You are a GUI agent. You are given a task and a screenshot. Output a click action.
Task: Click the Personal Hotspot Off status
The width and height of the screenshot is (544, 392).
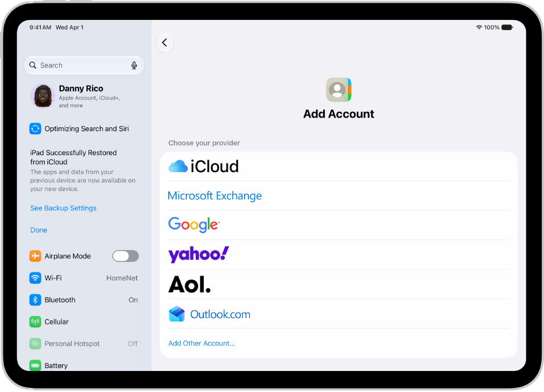[x=132, y=344]
